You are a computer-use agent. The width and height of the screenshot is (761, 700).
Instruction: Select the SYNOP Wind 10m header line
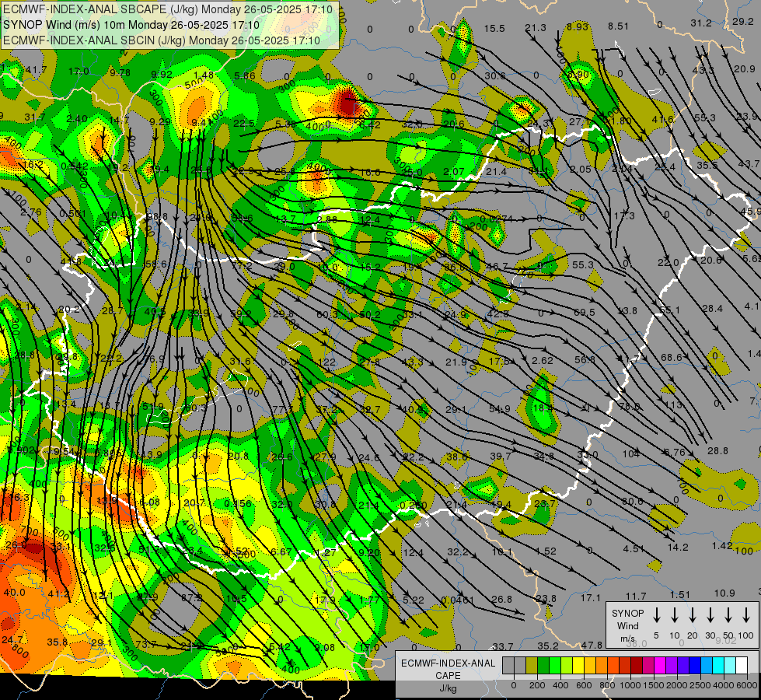point(131,25)
